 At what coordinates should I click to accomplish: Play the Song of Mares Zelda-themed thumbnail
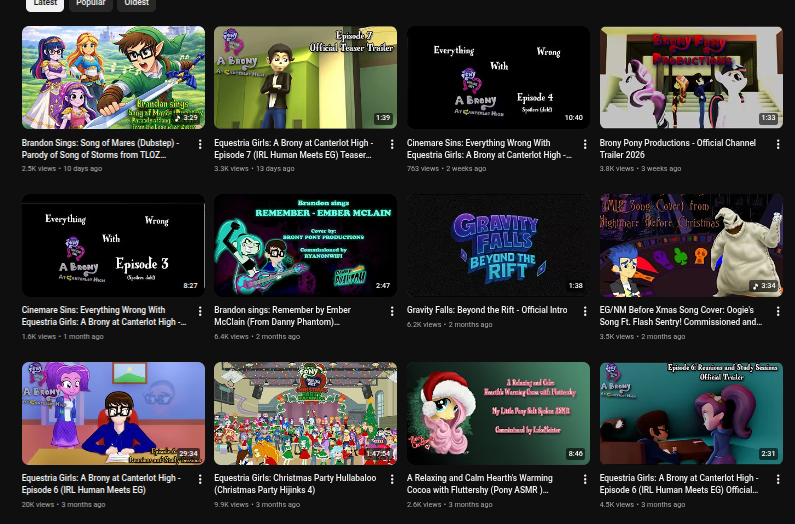113,78
